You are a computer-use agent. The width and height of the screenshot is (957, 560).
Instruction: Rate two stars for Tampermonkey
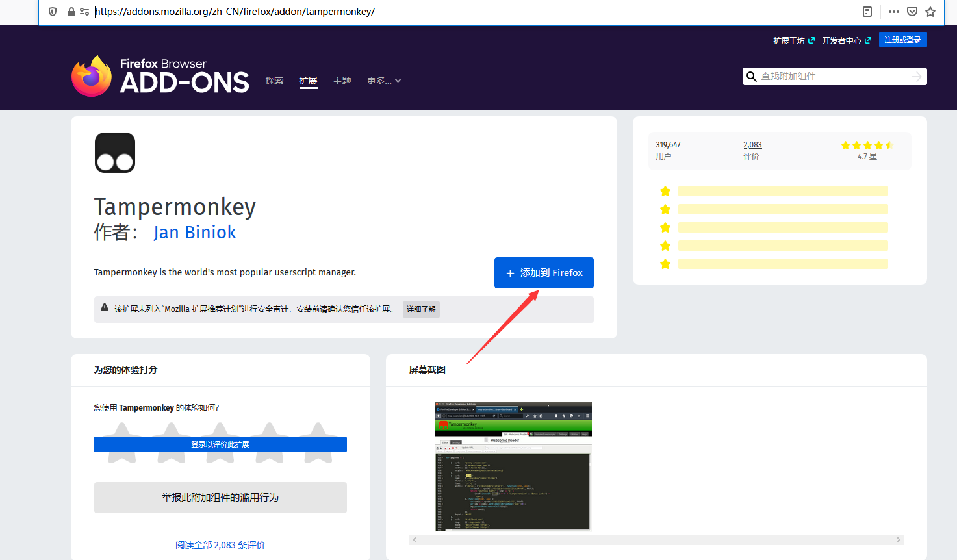[x=171, y=443]
